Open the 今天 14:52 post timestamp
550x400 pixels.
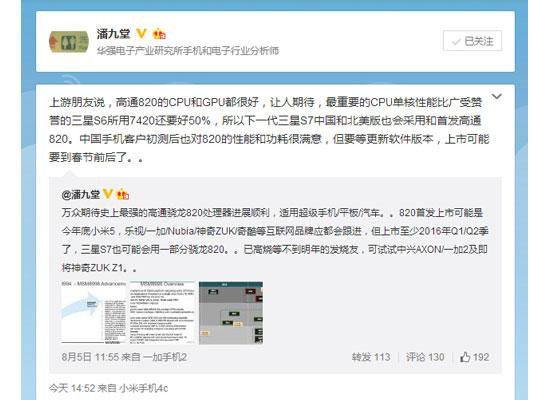click(72, 388)
